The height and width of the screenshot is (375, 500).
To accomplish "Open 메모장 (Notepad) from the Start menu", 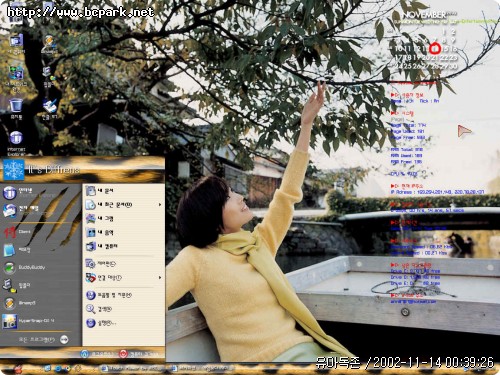I will click(17, 250).
